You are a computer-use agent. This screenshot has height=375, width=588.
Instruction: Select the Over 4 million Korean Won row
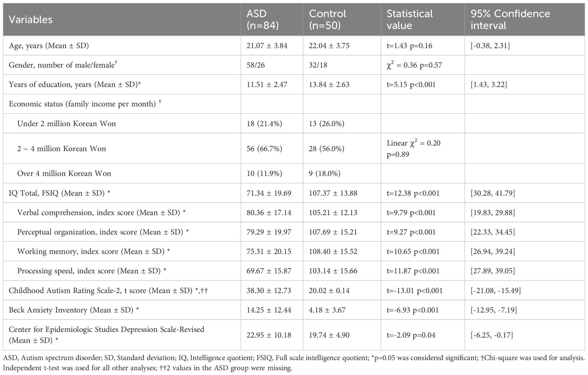point(64,173)
